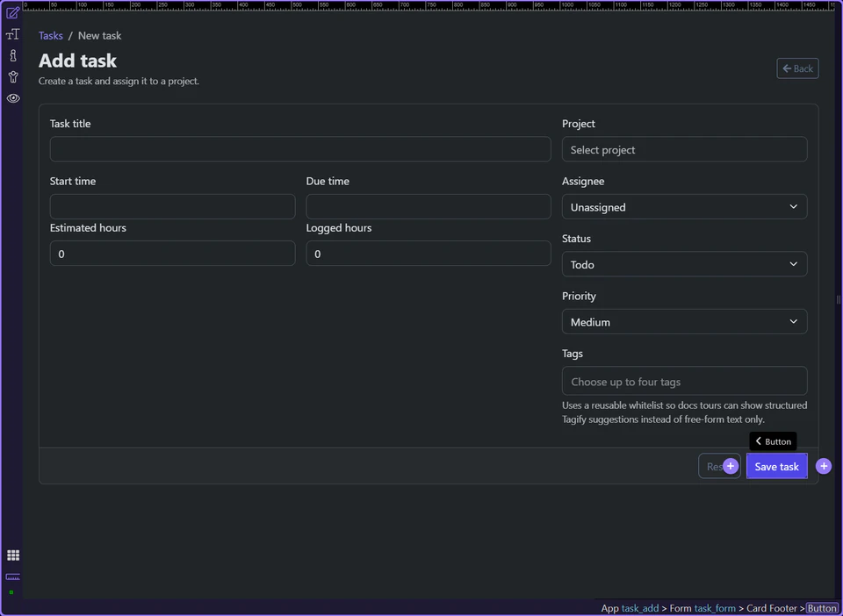This screenshot has width=843, height=616.
Task: Open the Status dropdown showing Todo
Action: point(684,264)
